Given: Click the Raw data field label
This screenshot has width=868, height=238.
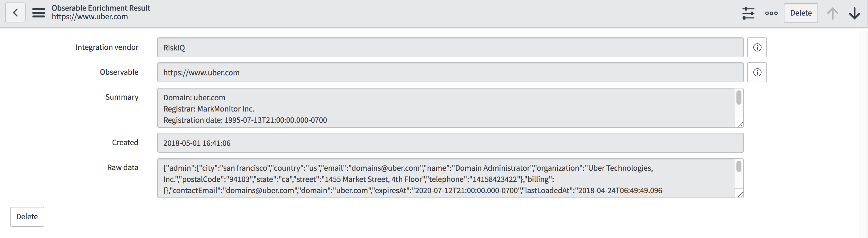Looking at the screenshot, I should coord(123,167).
